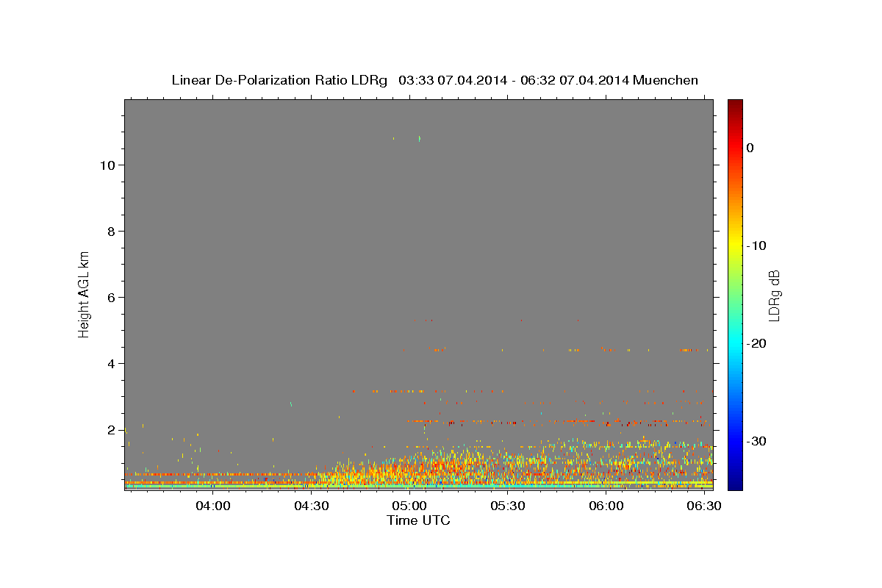Click the 06:00 time tick label
The image size is (882, 588).
[x=606, y=506]
